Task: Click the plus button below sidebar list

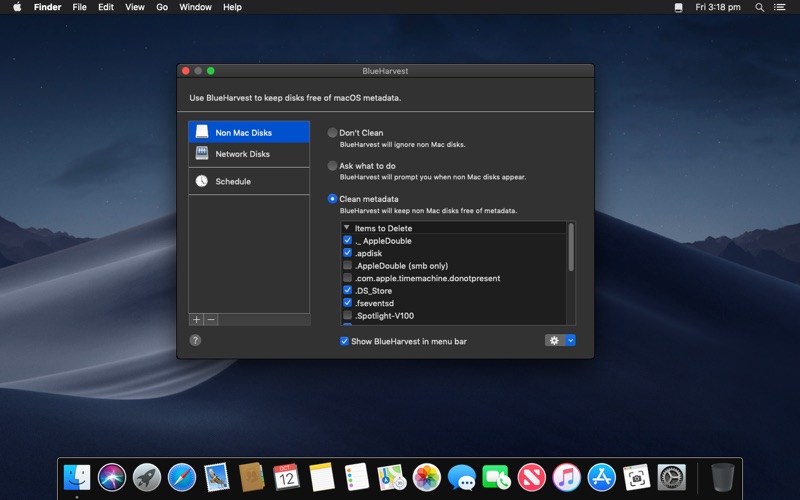Action: point(196,320)
